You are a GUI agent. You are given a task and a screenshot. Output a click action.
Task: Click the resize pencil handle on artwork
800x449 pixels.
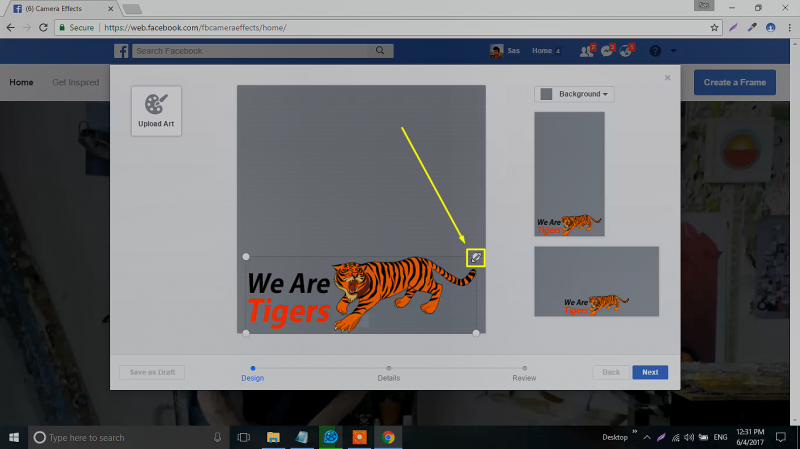[x=476, y=258]
